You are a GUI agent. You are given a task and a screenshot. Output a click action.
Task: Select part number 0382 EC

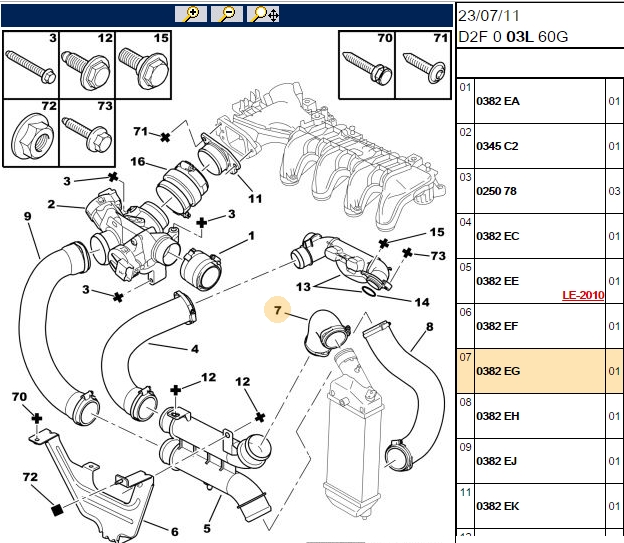point(497,236)
